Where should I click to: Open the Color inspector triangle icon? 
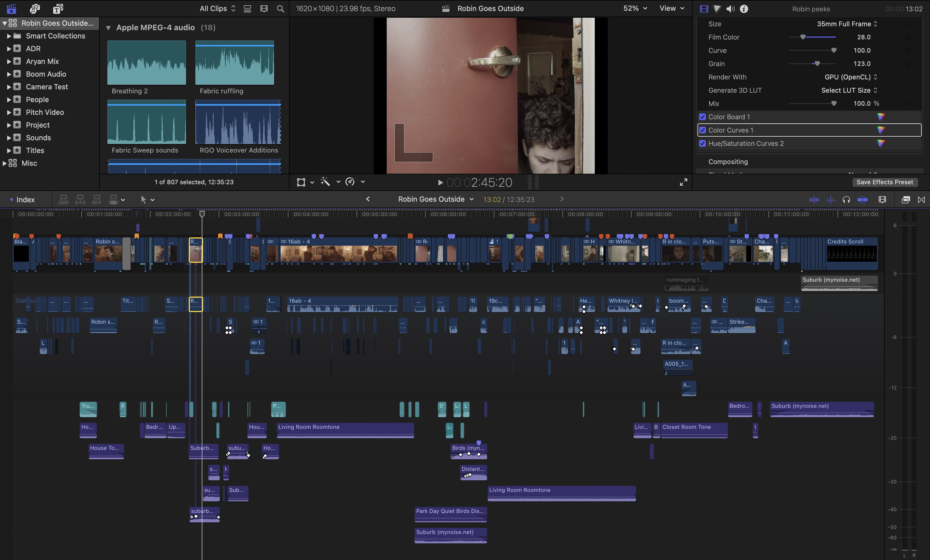717,9
